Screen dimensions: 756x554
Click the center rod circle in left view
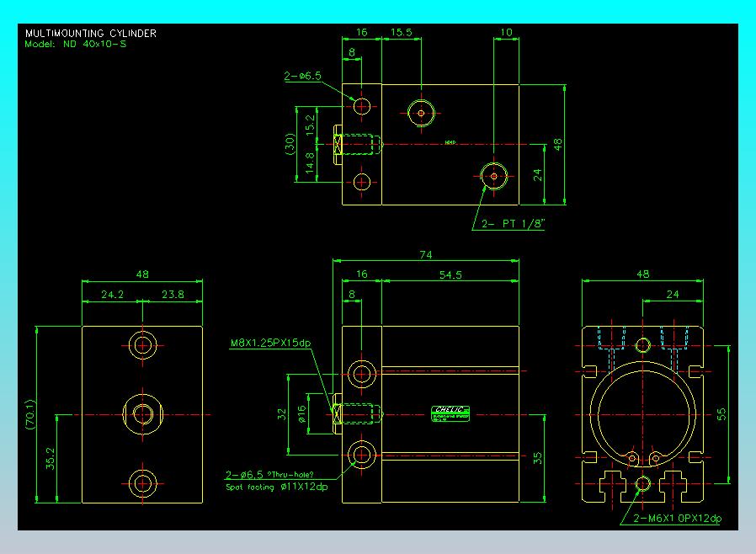(143, 414)
